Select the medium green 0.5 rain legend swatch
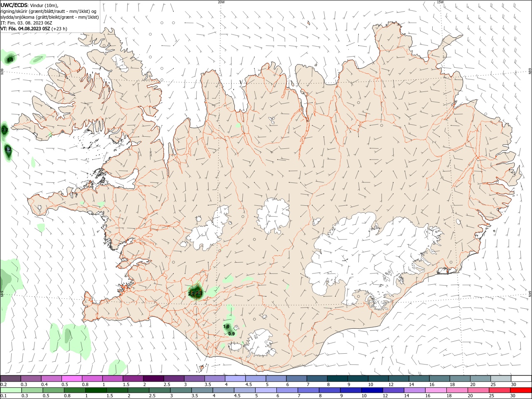This screenshot has width=532, height=399. 54,390
